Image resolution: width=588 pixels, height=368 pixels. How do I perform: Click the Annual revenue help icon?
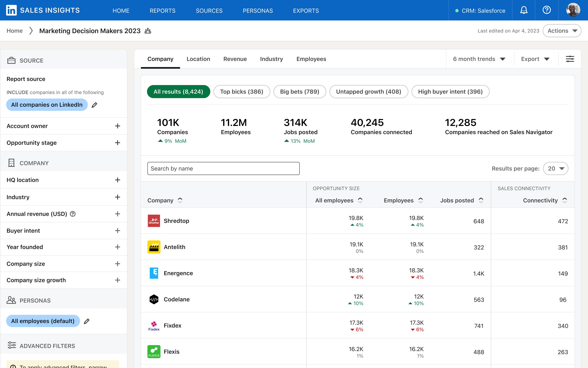tap(73, 214)
